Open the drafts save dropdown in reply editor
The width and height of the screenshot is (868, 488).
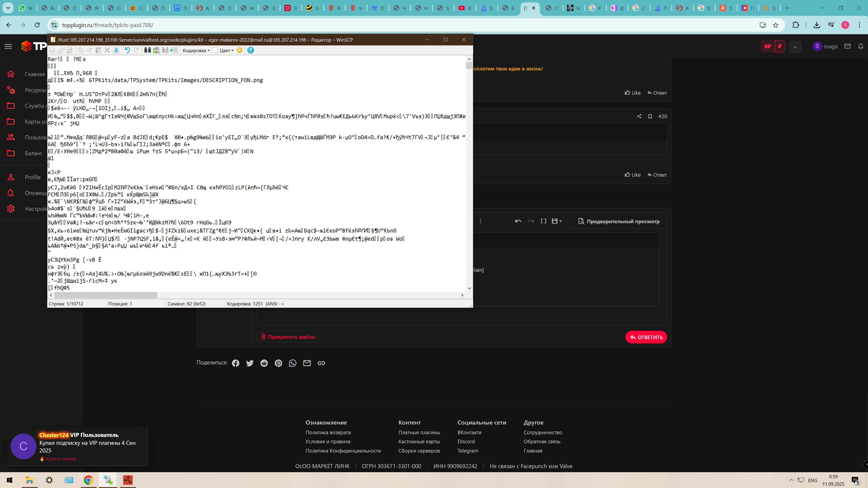[x=556, y=221]
